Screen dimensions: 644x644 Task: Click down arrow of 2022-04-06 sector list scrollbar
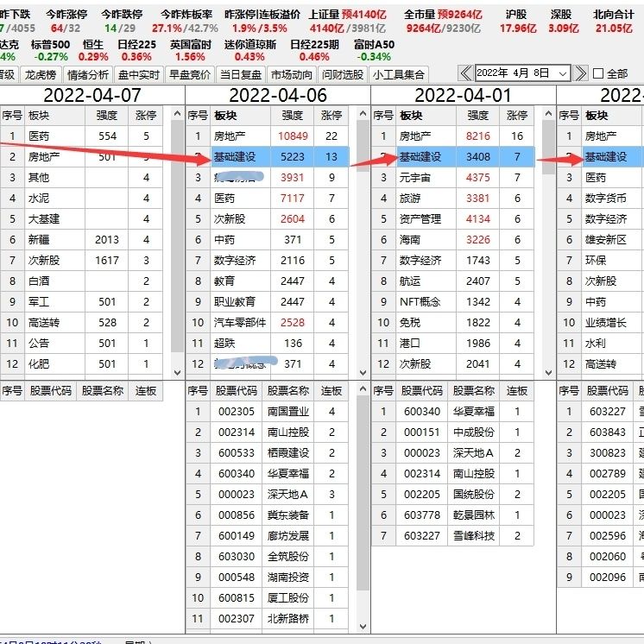(363, 373)
